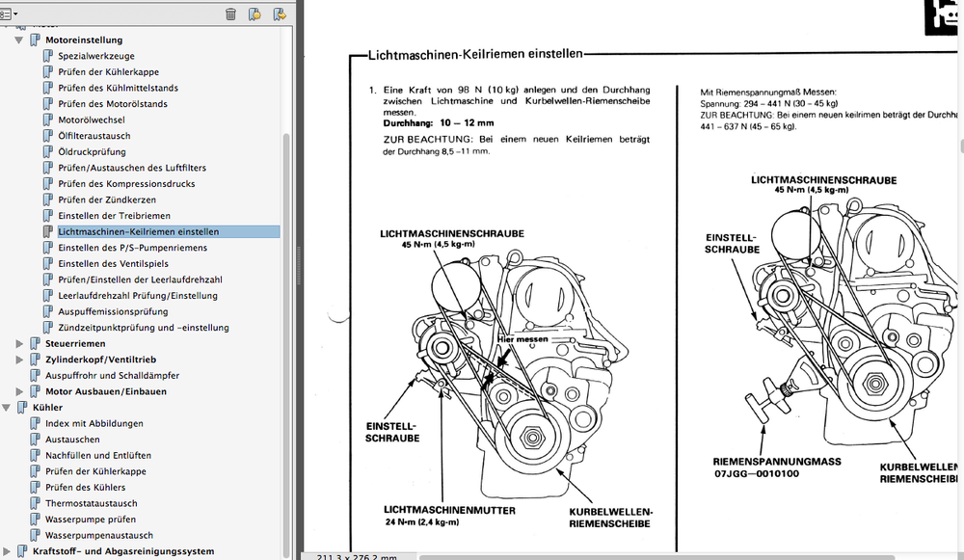Click the bookmark icon beside Spezialwerkzeuge
This screenshot has height=560, width=964.
point(48,56)
